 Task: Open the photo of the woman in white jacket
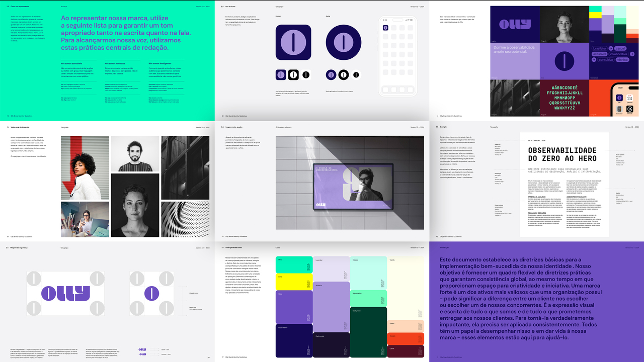coord(85,168)
